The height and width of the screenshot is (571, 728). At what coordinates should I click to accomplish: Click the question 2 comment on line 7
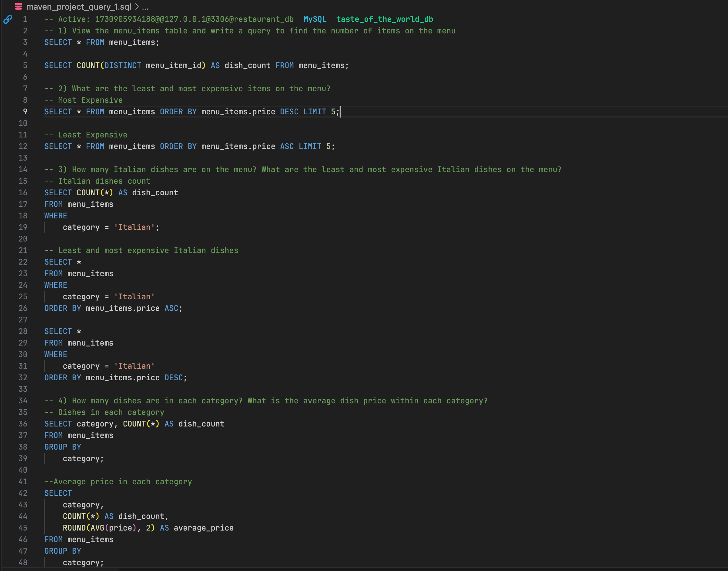(187, 89)
